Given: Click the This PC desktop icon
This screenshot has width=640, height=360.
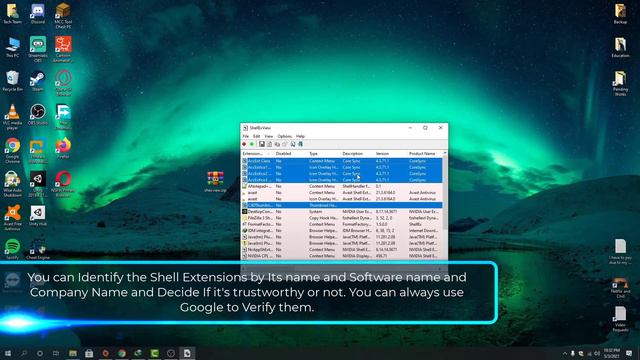Looking at the screenshot, I should [x=13, y=47].
